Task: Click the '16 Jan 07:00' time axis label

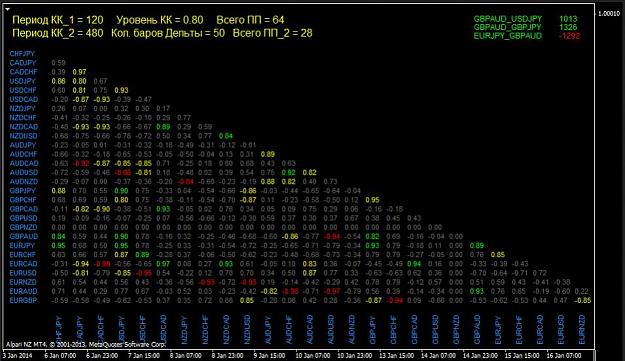Action: pyautogui.click(x=564, y=355)
